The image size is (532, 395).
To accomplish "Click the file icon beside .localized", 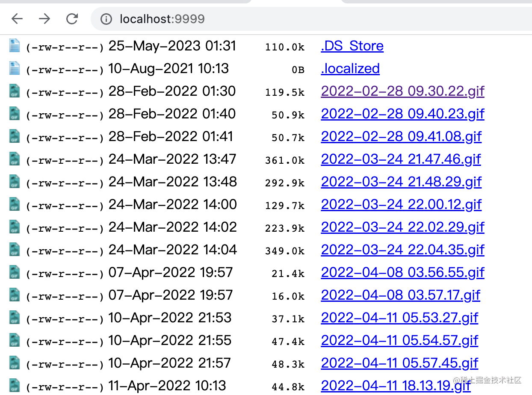I will pyautogui.click(x=15, y=68).
